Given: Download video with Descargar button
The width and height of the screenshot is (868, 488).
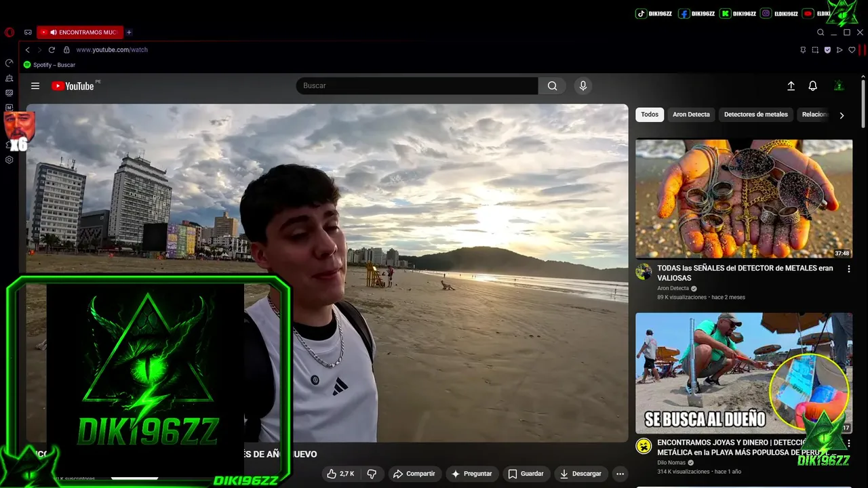Looking at the screenshot, I should tap(580, 474).
